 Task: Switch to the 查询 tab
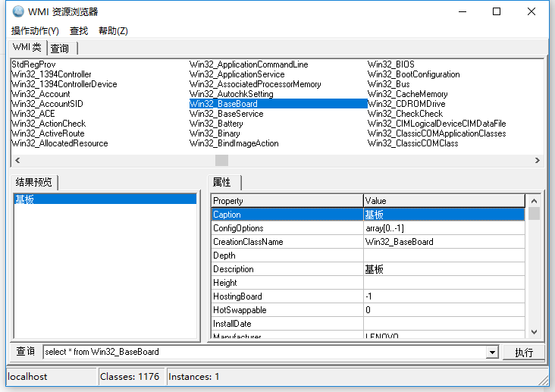pyautogui.click(x=60, y=49)
